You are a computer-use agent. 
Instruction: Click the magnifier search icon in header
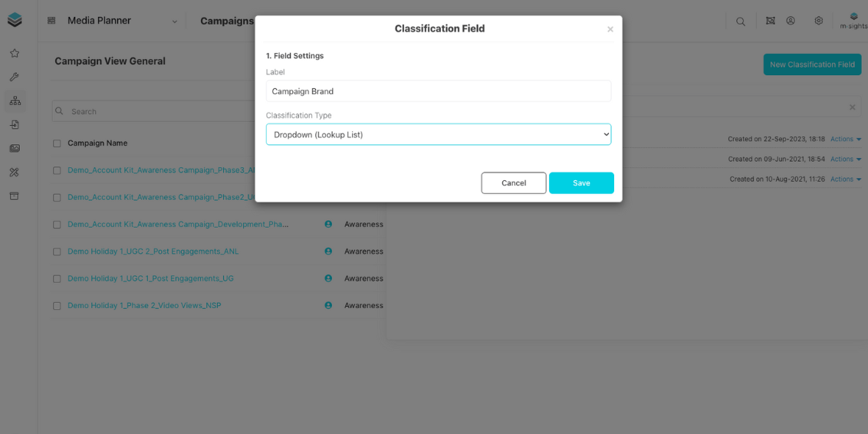pyautogui.click(x=740, y=21)
